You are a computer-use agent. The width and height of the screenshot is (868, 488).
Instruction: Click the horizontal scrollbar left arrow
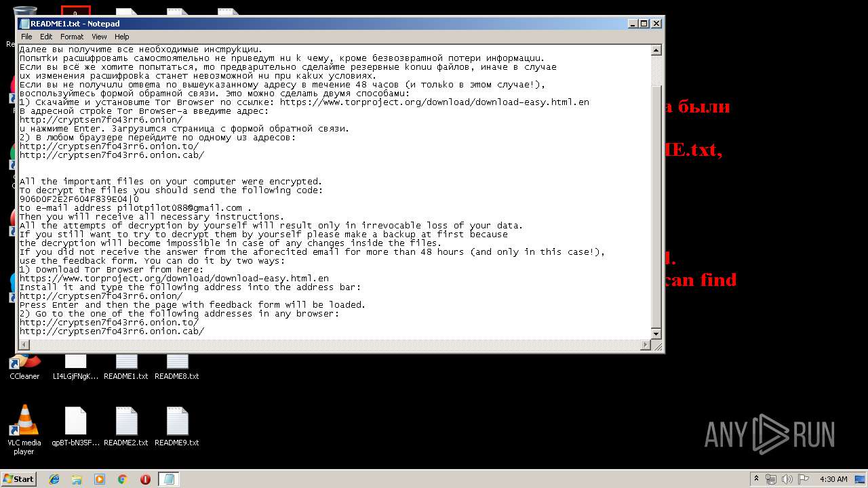coord(24,346)
